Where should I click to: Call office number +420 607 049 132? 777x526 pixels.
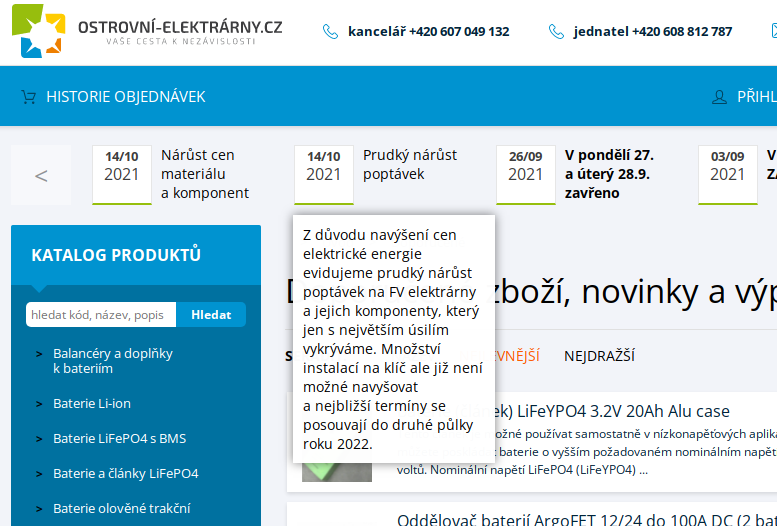[428, 32]
